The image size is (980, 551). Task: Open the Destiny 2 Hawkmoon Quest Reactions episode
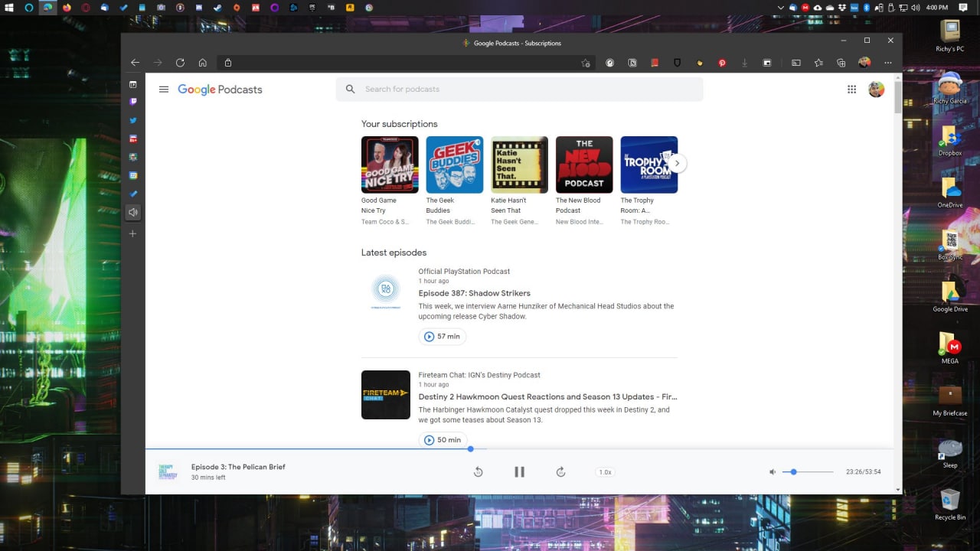point(547,397)
